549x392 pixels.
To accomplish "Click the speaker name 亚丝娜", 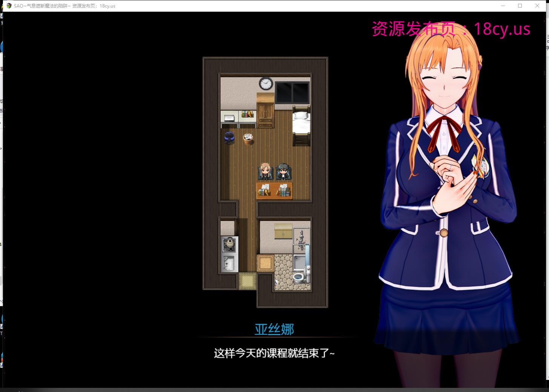I will tap(274, 329).
